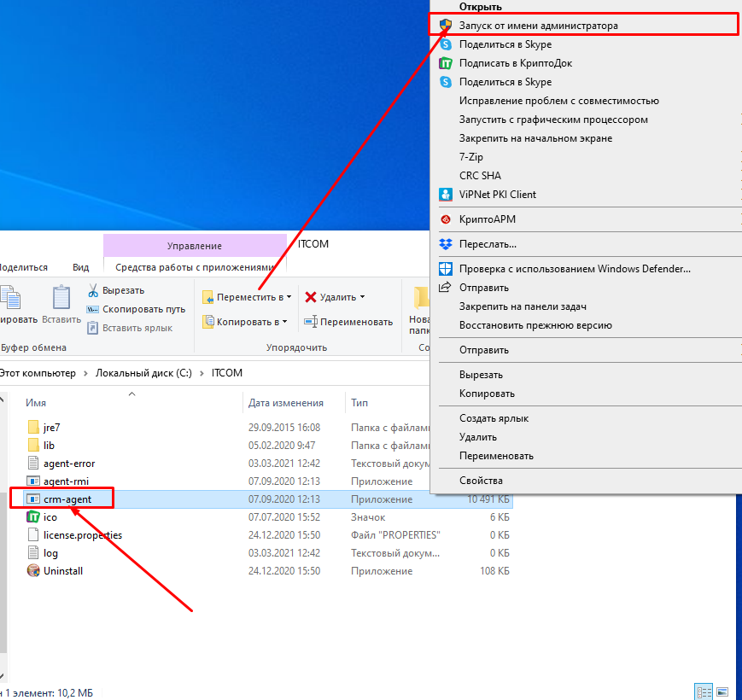Click the scissors Вырезать icon in ribbon
The width and height of the screenshot is (742, 700).
(x=93, y=290)
